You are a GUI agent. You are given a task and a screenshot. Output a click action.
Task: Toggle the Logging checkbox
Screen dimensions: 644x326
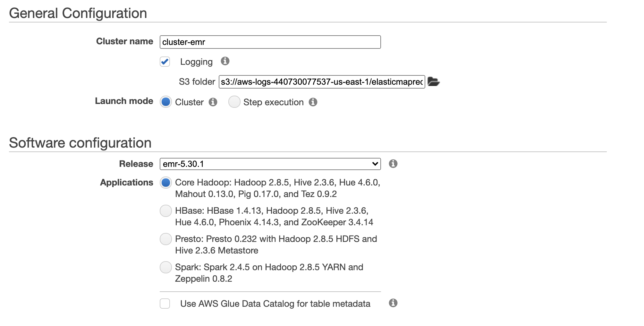pos(165,62)
